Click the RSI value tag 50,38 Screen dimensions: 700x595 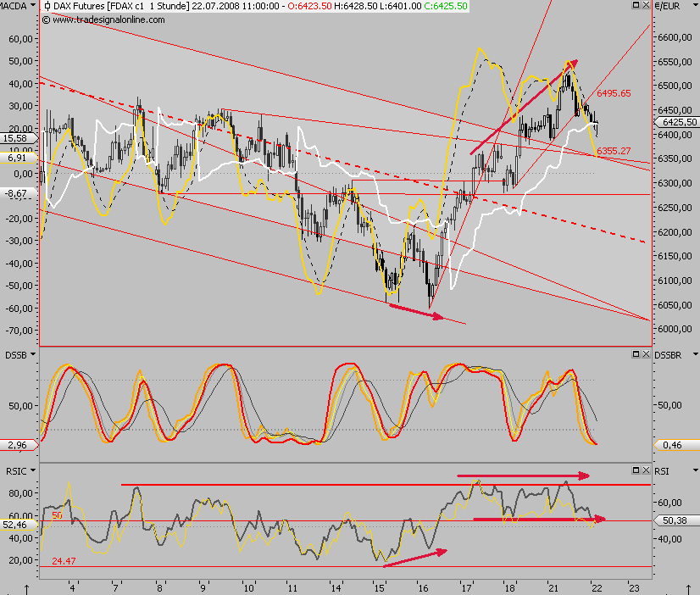click(x=677, y=520)
